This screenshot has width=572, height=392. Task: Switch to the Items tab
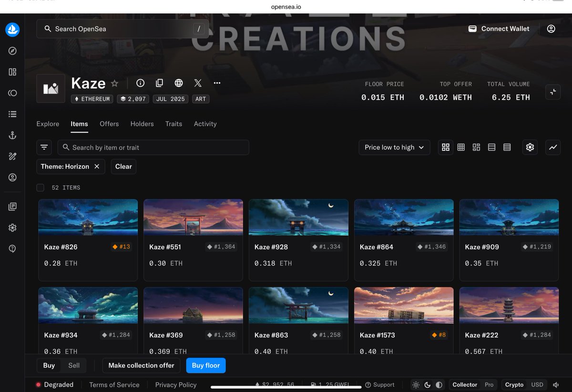click(x=79, y=124)
